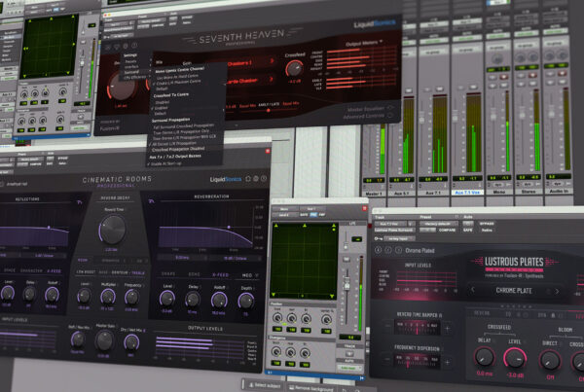Click Large Chamber preset arrow in Seventh Heaven
Viewport: 584px width, 392px height.
[x=271, y=79]
